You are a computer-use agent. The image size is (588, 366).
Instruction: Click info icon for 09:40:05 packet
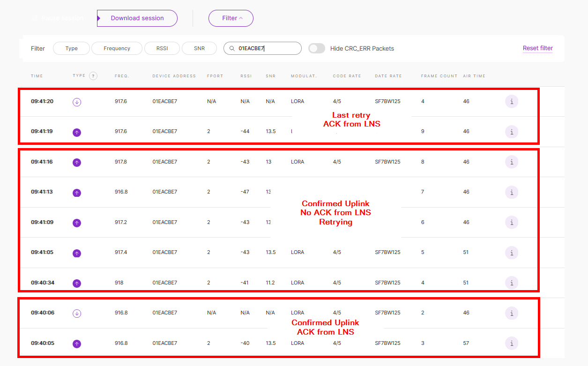(x=512, y=343)
